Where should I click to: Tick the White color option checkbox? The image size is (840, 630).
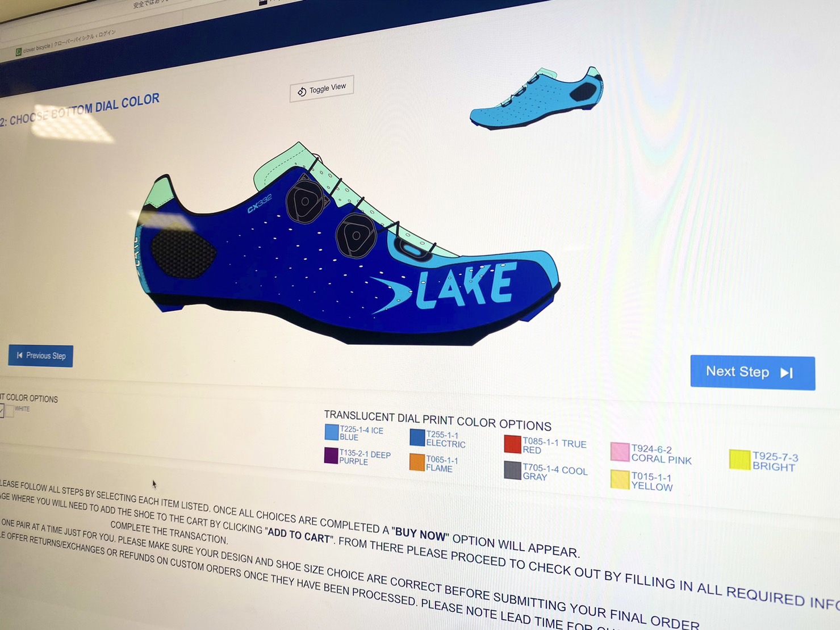coord(2,410)
